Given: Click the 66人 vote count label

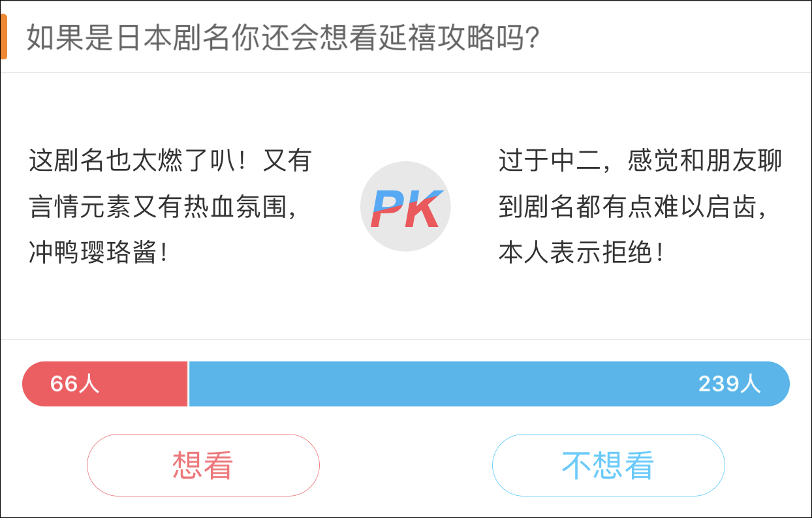Looking at the screenshot, I should [x=74, y=384].
